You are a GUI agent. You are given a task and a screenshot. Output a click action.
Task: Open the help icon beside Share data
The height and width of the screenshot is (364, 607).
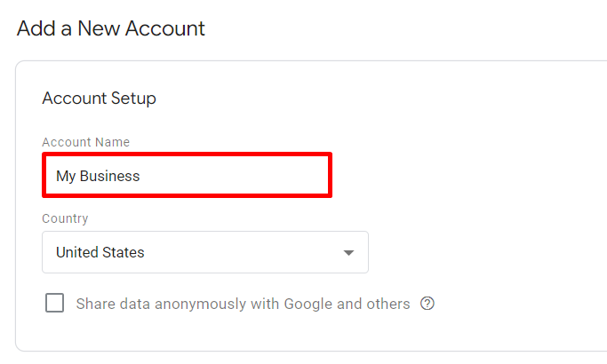(x=427, y=304)
